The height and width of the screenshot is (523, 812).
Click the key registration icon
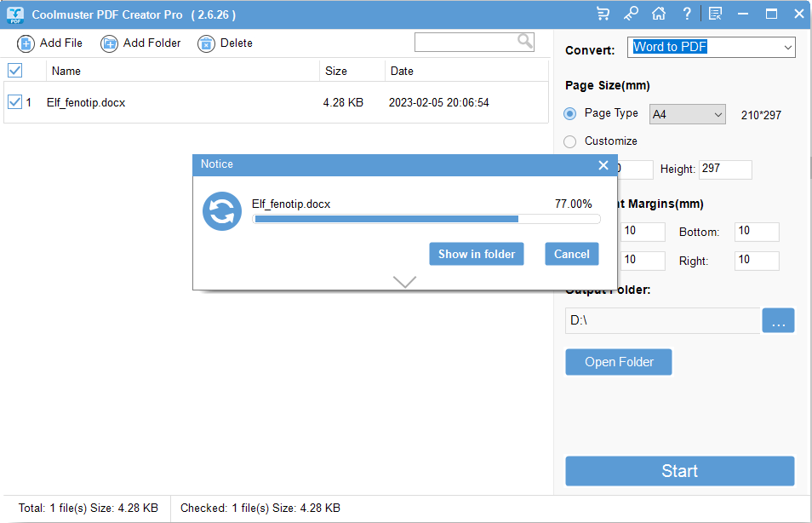[631, 14]
